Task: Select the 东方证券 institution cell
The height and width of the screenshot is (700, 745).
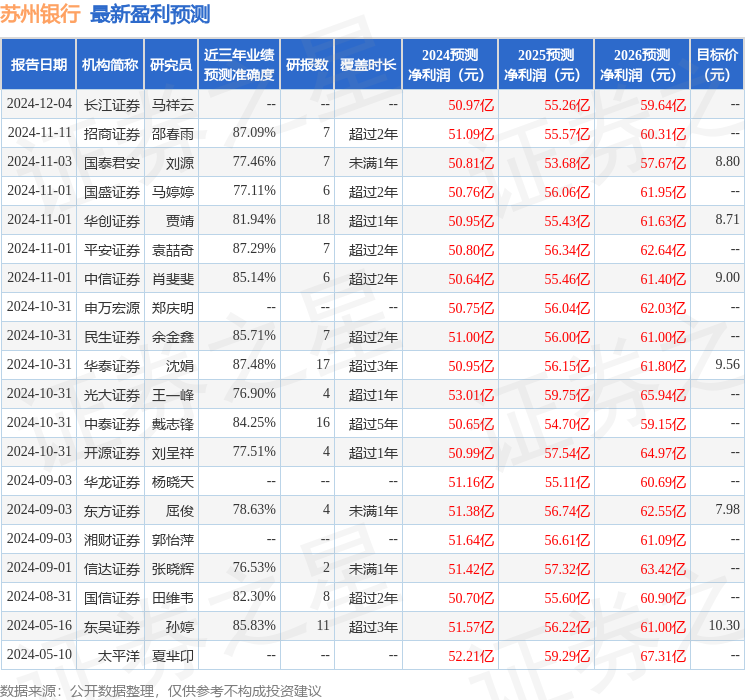Action: tap(112, 511)
